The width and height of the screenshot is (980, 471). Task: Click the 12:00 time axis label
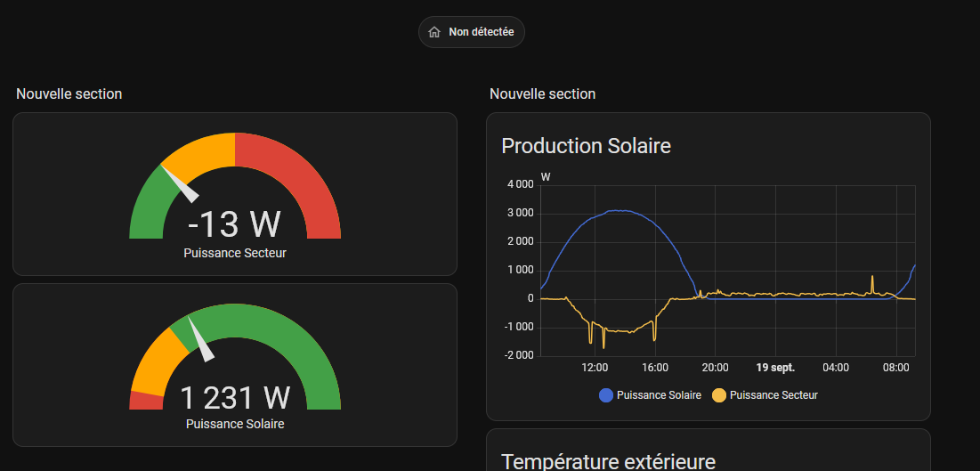(x=595, y=368)
